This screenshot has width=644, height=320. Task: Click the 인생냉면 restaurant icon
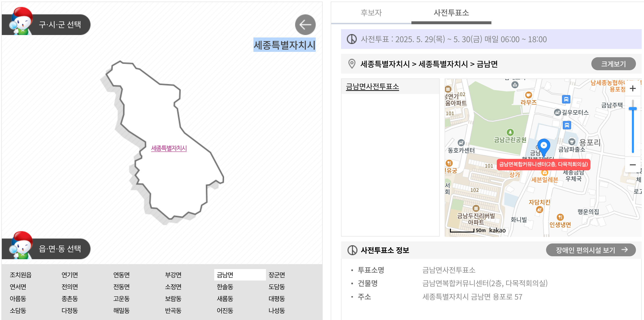(560, 217)
